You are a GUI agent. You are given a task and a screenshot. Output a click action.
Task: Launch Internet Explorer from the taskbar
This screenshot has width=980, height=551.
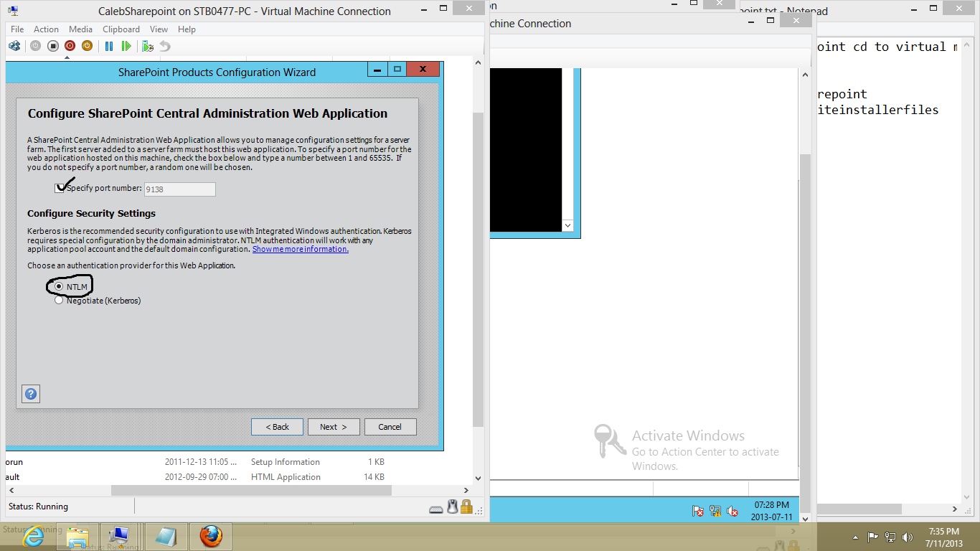coord(33,537)
